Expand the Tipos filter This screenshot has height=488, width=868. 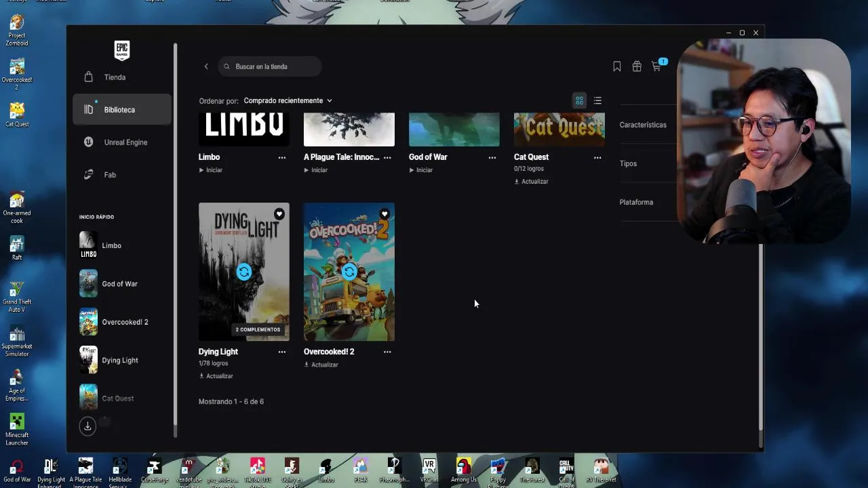coord(628,163)
